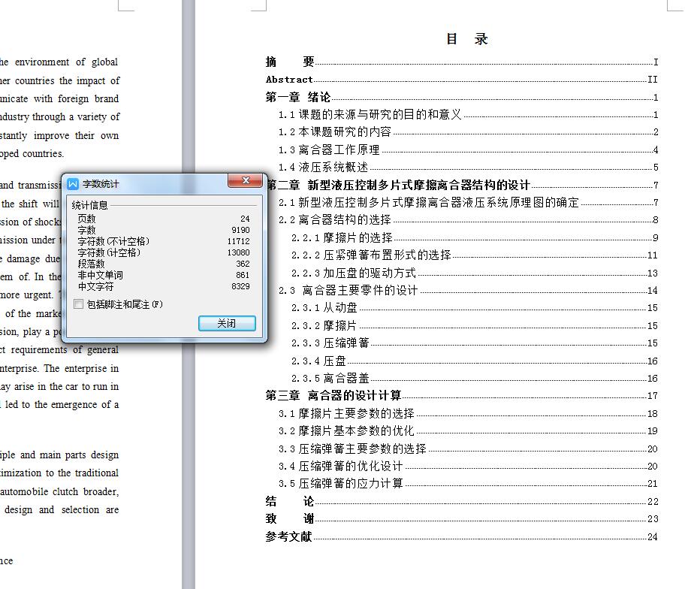Screen dimensions: 700x589
Task: Go to 第一章 绪论 chapter entry
Action: pyautogui.click(x=298, y=97)
